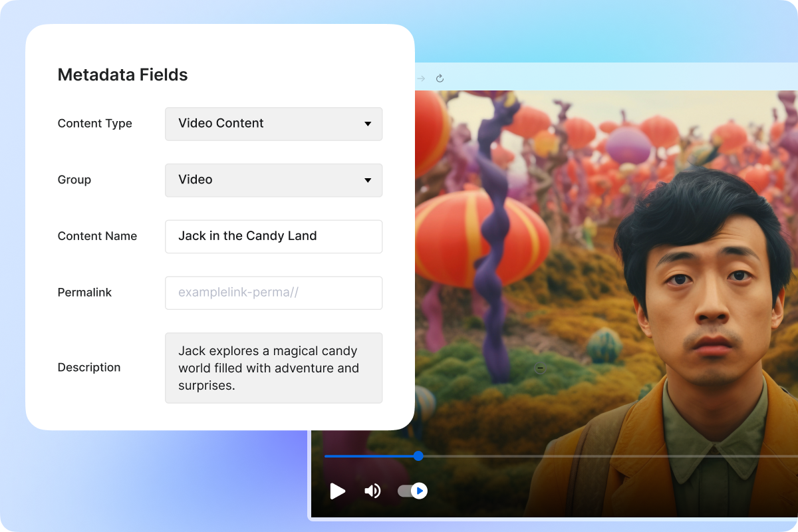Toggle the autoplay switch off
The width and height of the screenshot is (798, 532).
(412, 491)
